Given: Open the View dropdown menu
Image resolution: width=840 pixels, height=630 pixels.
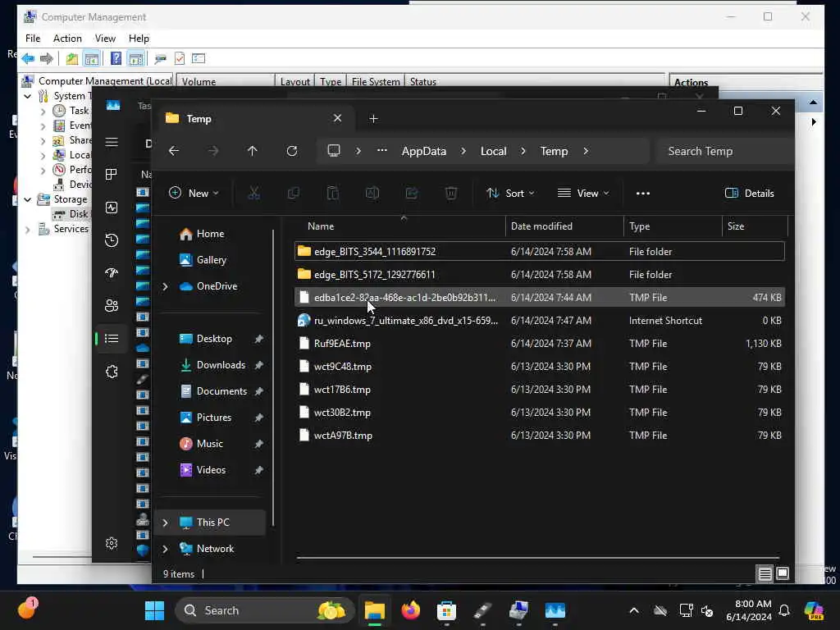Looking at the screenshot, I should 583,194.
